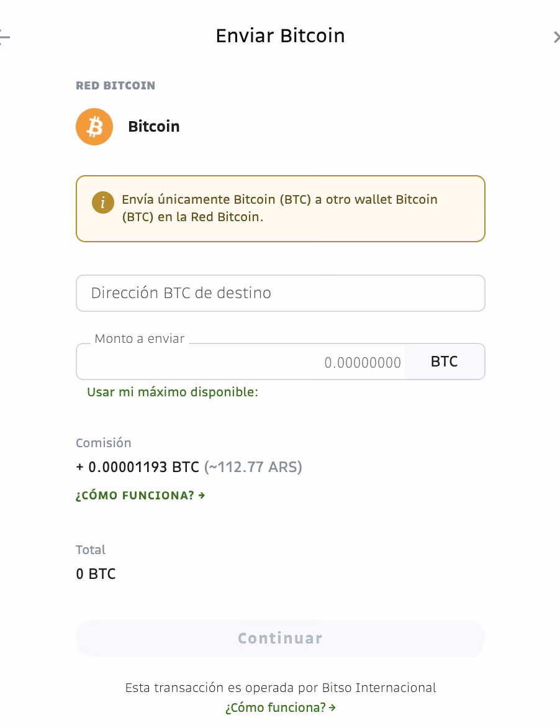Screen dimensions: 560x728
Task: Open the currency unit chooser on the amount field
Action: point(444,362)
